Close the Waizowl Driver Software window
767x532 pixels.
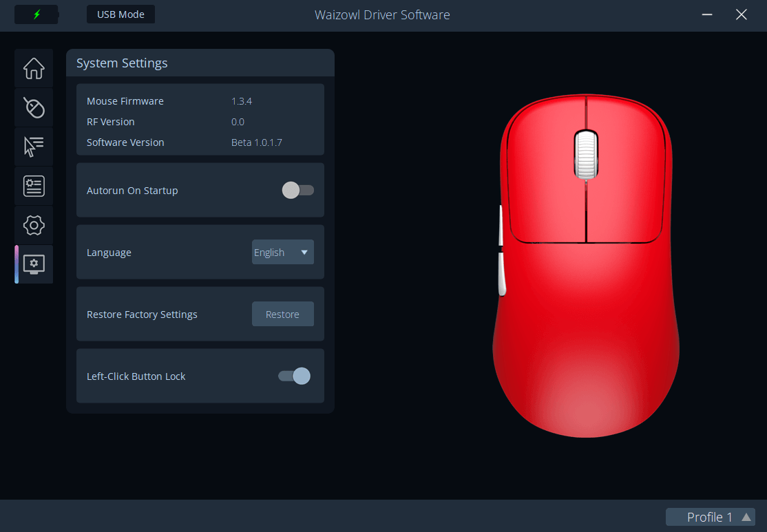pyautogui.click(x=741, y=14)
